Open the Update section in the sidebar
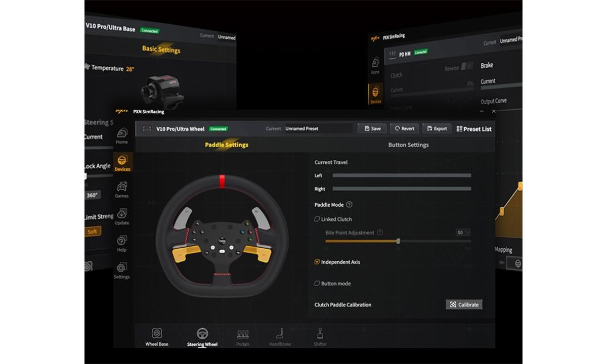This screenshot has width=607, height=364. point(121,215)
